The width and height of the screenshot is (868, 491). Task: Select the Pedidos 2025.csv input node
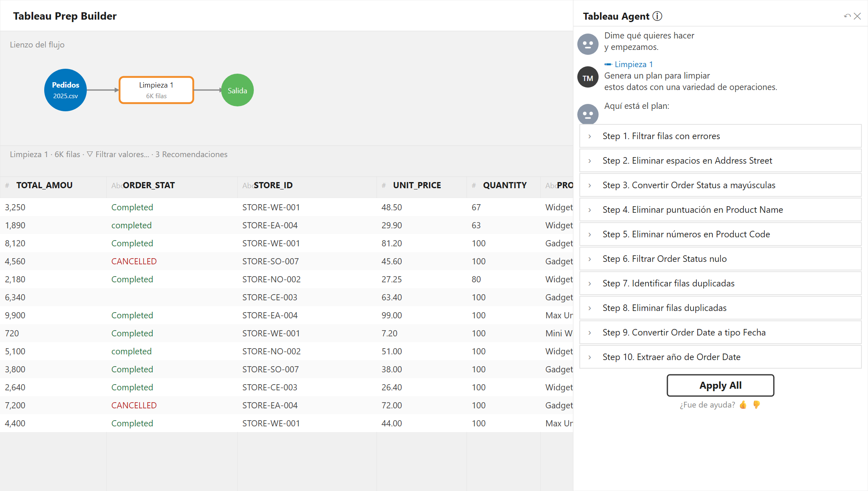tap(66, 90)
